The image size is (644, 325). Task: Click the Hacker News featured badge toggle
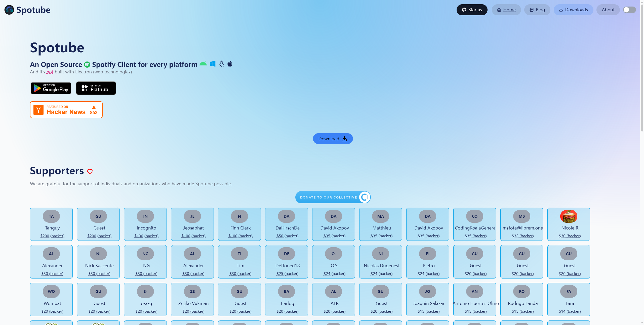(x=66, y=109)
